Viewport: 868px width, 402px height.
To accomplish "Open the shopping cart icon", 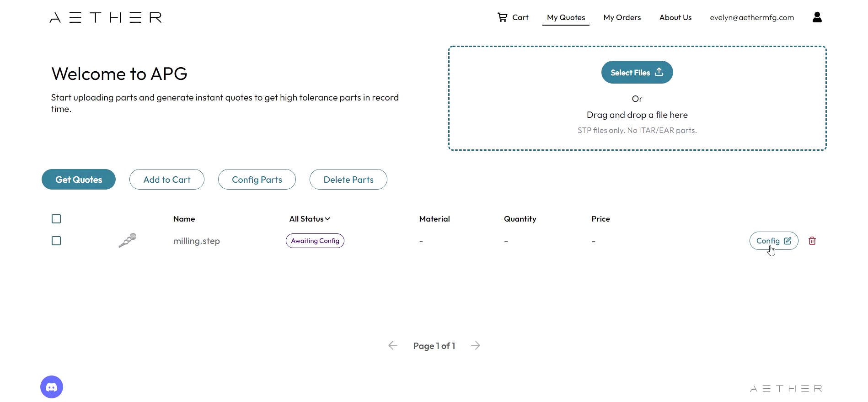I will [502, 17].
